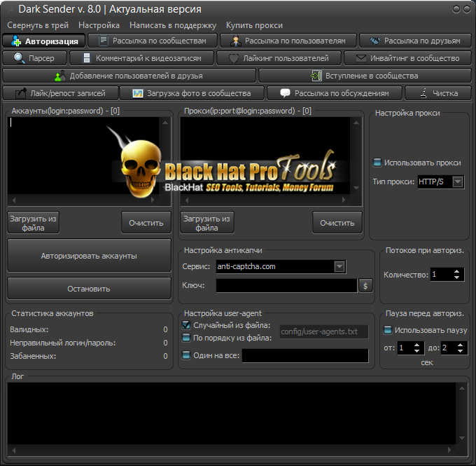Click the Лог vertical scrollbar up arrow
476x466 pixels.
[x=462, y=388]
